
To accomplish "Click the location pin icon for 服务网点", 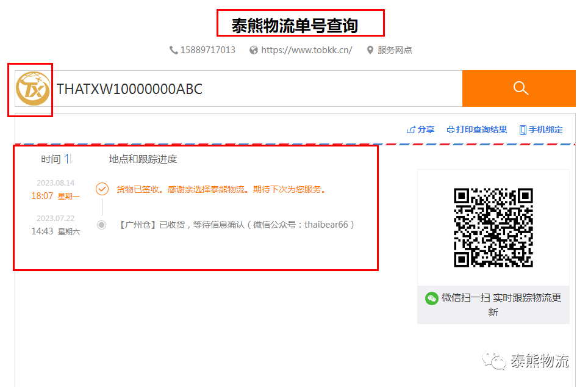I will click(370, 50).
